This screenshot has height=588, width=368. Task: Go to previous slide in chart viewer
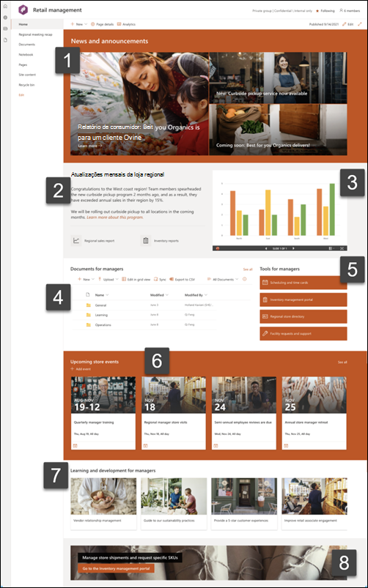coord(266,248)
